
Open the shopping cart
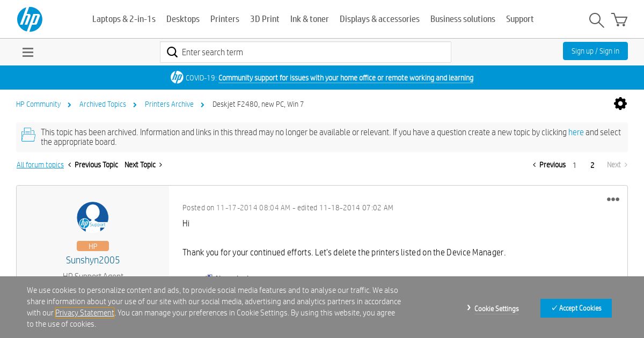click(x=619, y=20)
